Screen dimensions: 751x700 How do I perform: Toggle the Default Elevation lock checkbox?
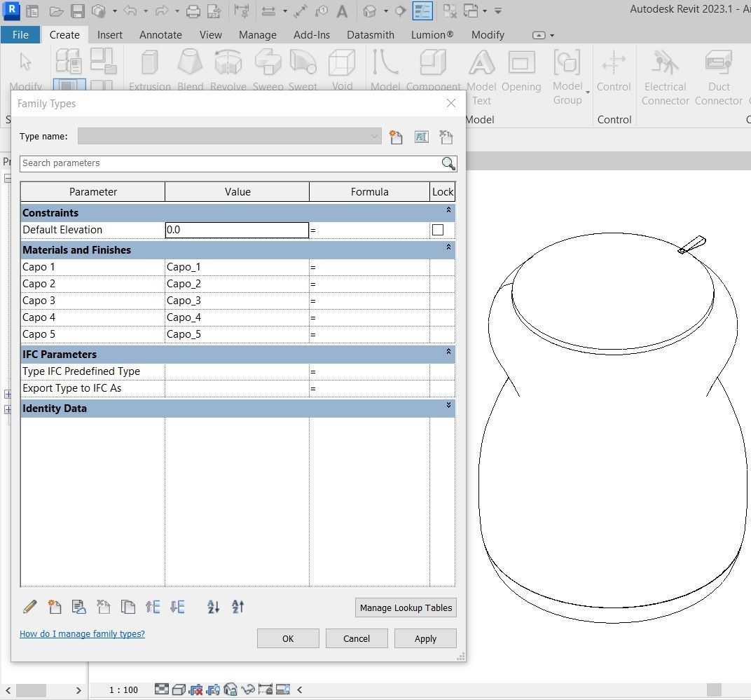pyautogui.click(x=438, y=230)
